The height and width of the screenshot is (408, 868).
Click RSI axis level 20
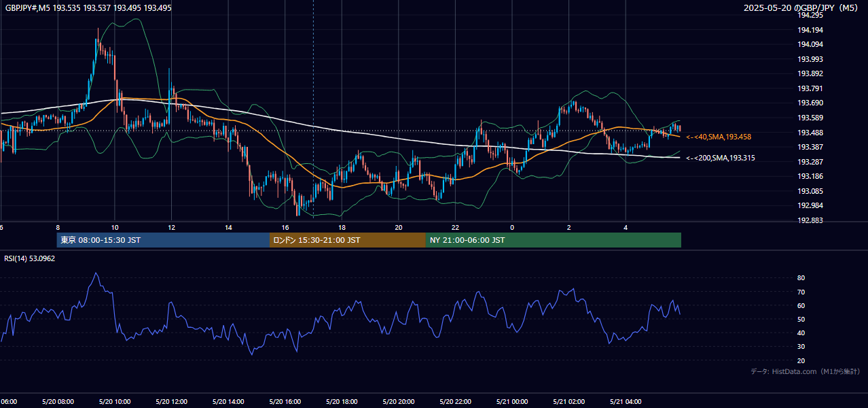click(x=801, y=360)
